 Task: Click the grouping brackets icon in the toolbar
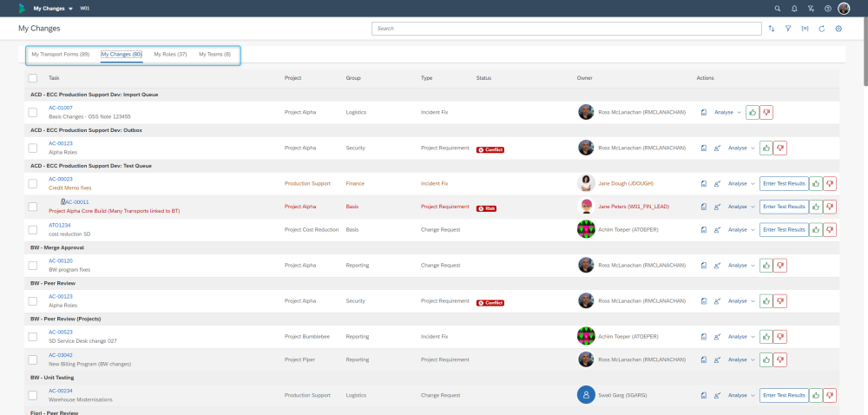pos(805,29)
